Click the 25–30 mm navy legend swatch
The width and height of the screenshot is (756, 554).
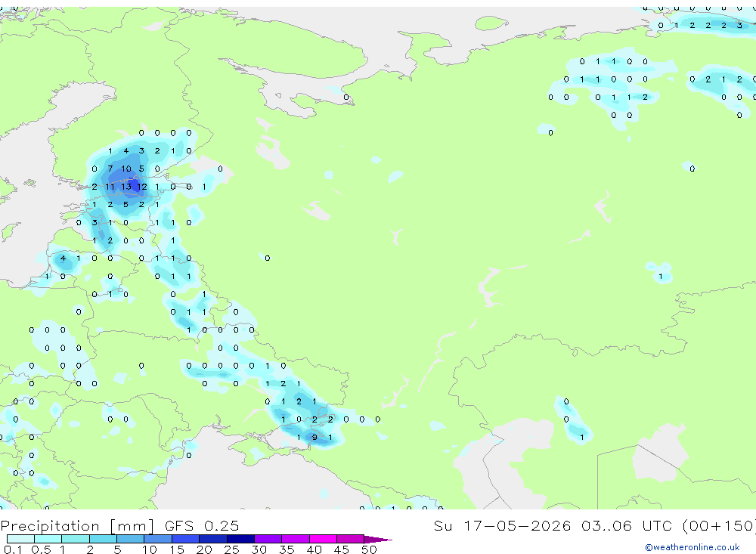coord(240,539)
